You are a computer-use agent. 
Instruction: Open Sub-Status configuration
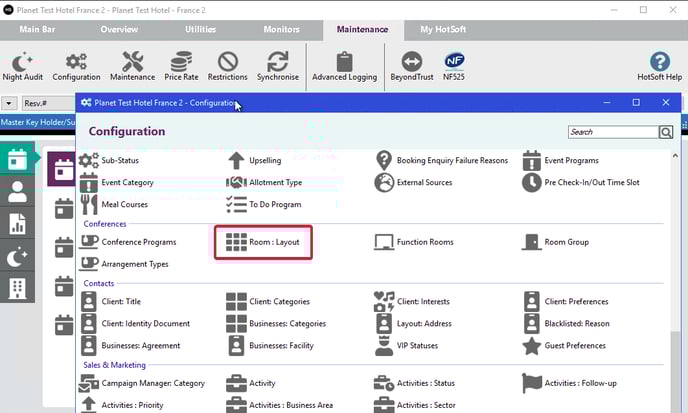(109, 161)
